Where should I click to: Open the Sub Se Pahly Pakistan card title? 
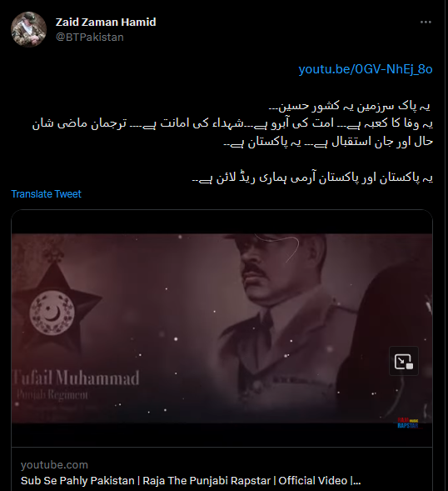(191, 480)
